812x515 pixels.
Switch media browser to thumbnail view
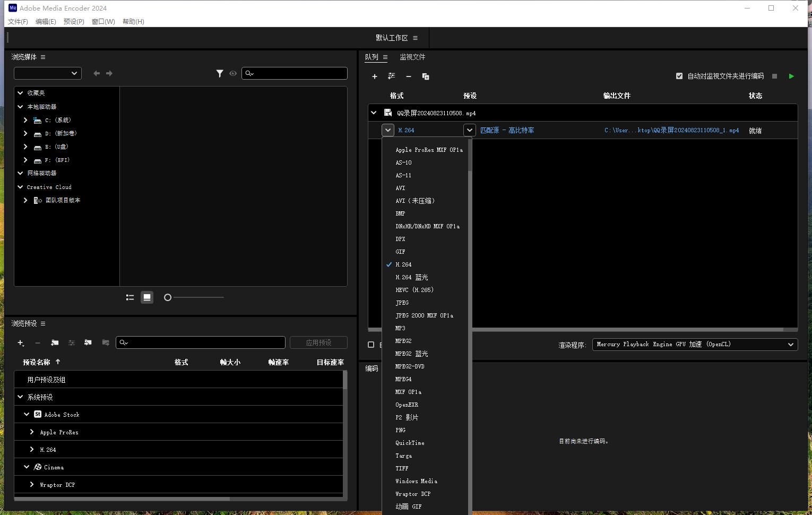tap(147, 297)
